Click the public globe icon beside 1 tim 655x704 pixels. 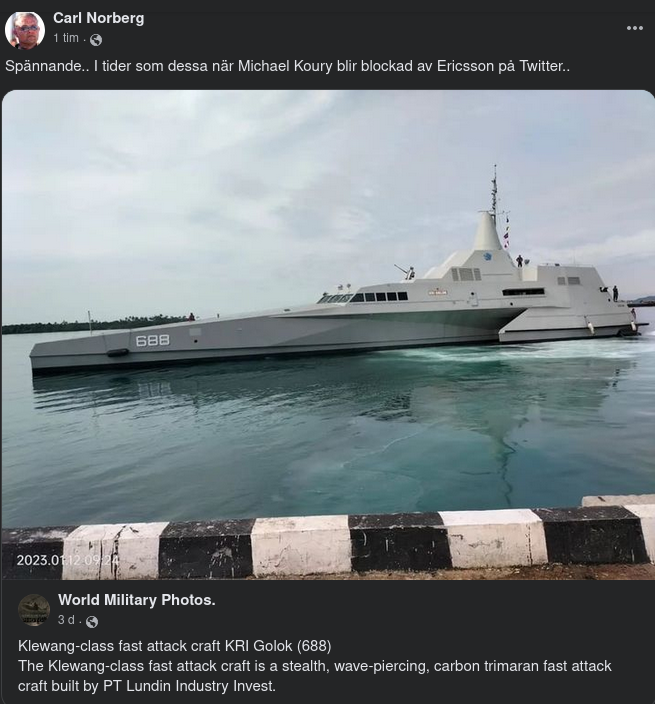tap(96, 40)
